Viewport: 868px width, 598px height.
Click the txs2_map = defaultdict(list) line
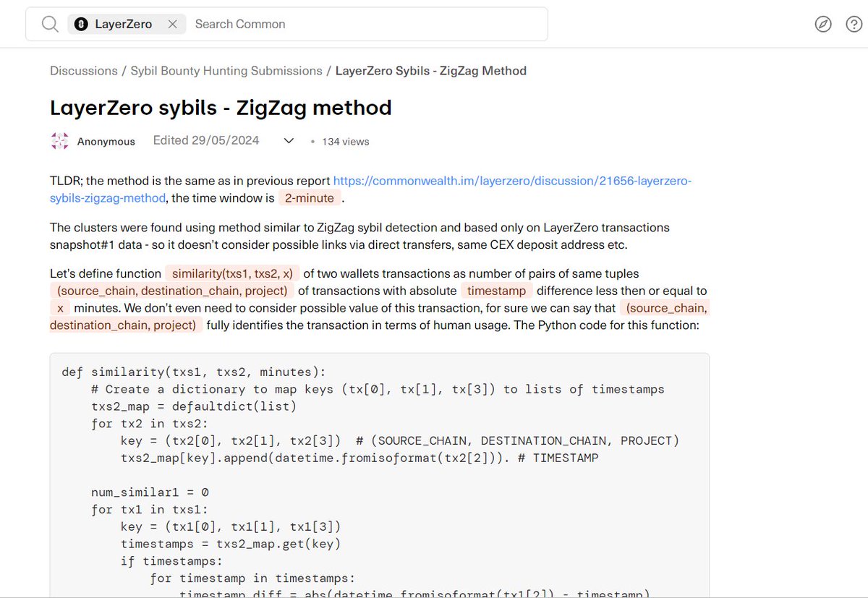click(194, 406)
